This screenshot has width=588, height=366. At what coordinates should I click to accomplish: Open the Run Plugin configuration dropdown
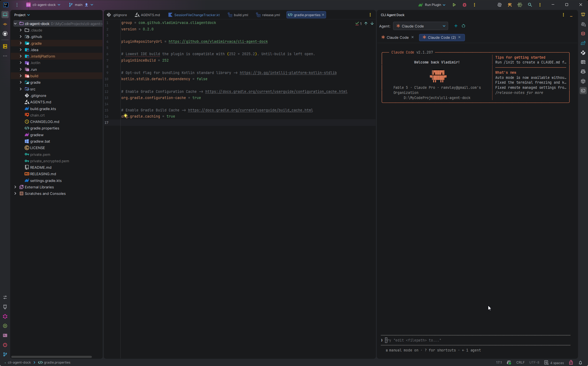[x=432, y=5]
